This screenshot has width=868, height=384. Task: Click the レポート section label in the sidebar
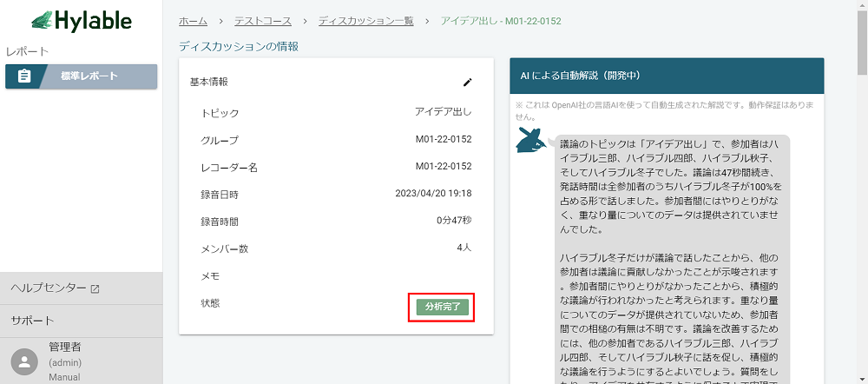coord(27,52)
